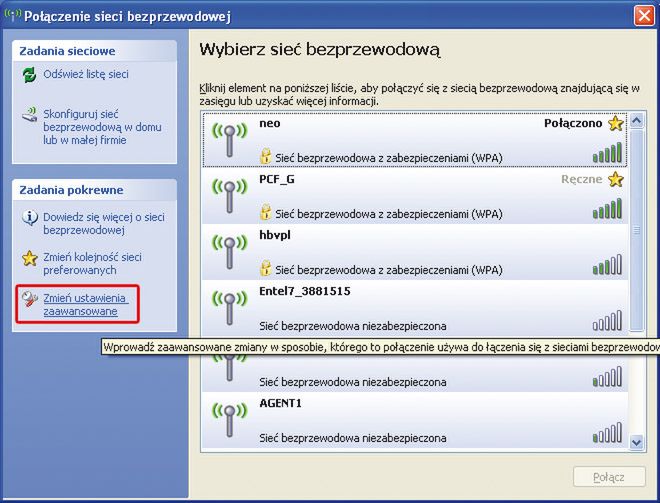Click PCF_G's WPA security description text
Viewport: 660px width, 503px height.
coord(389,214)
